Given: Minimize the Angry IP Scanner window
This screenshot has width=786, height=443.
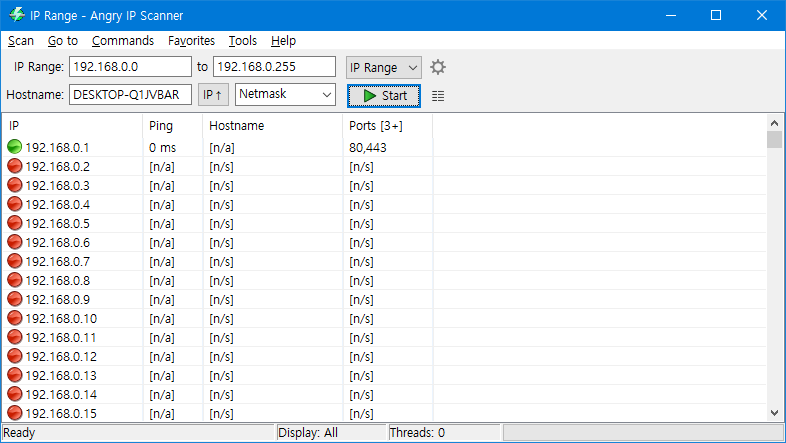Looking at the screenshot, I should tap(671, 15).
